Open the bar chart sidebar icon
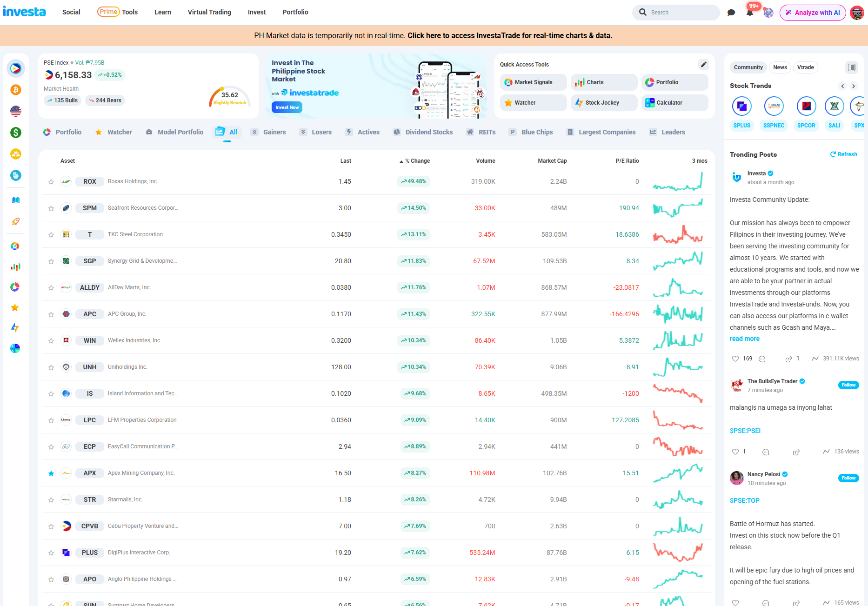 [15, 267]
